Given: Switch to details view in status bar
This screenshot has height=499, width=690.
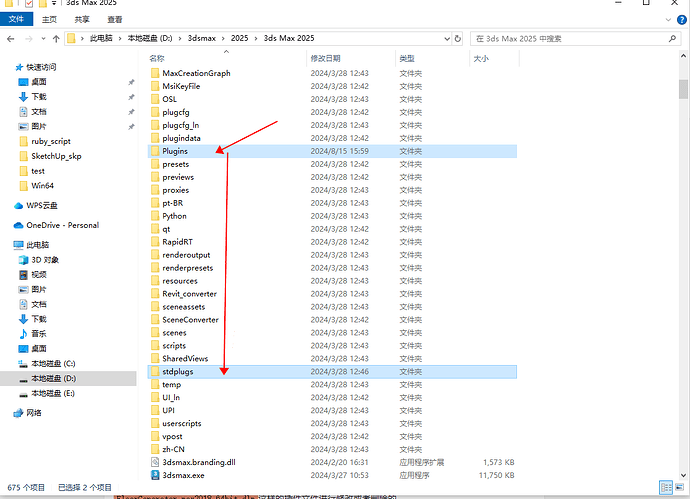Looking at the screenshot, I should tap(665, 487).
